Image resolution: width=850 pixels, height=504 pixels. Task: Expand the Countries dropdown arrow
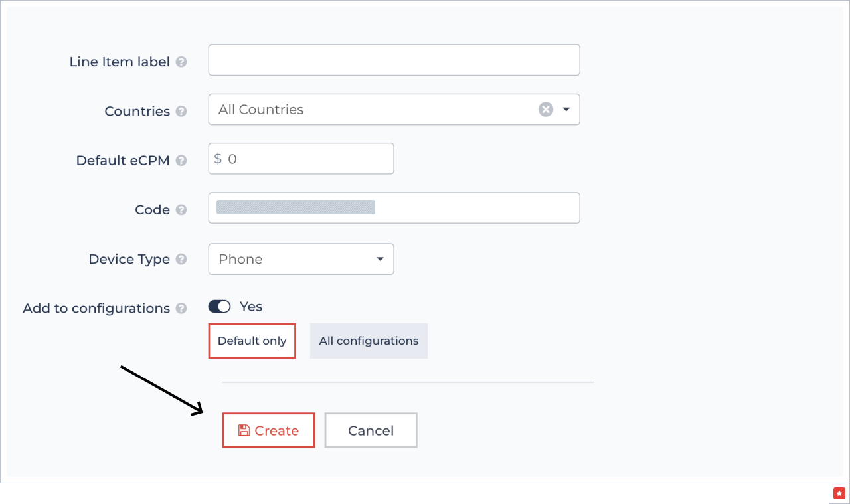(566, 110)
